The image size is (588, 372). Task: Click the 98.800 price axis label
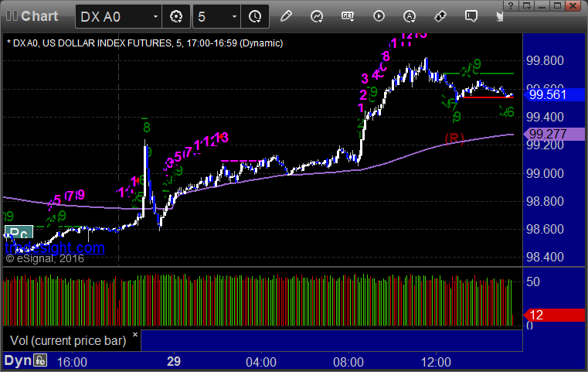(x=545, y=201)
